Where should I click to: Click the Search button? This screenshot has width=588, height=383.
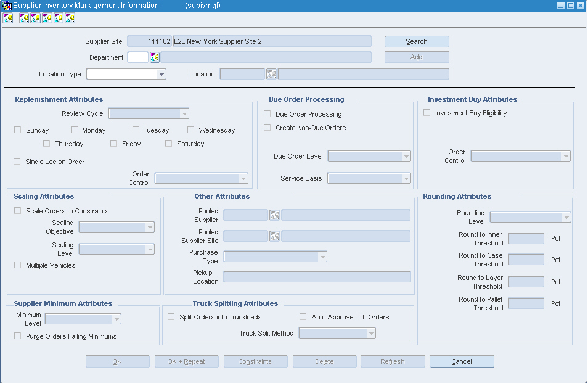pyautogui.click(x=417, y=42)
